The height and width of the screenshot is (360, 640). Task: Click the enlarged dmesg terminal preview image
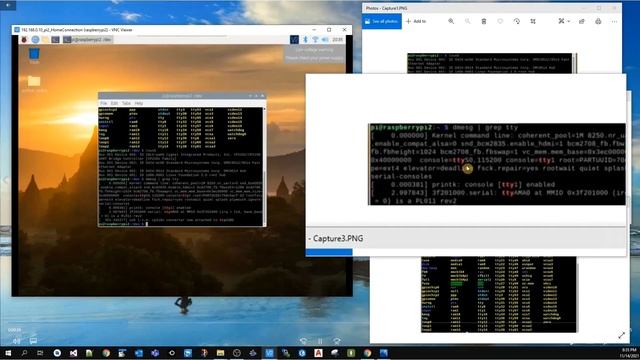click(497, 164)
